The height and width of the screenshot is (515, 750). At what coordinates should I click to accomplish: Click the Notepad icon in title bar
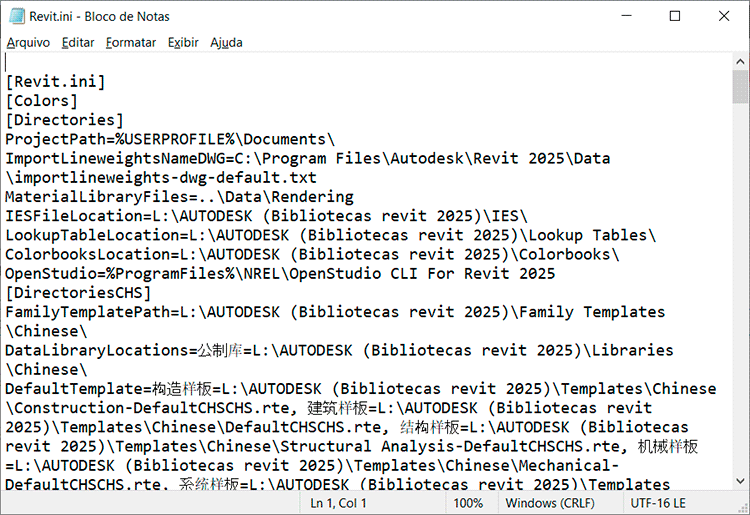coord(17,16)
